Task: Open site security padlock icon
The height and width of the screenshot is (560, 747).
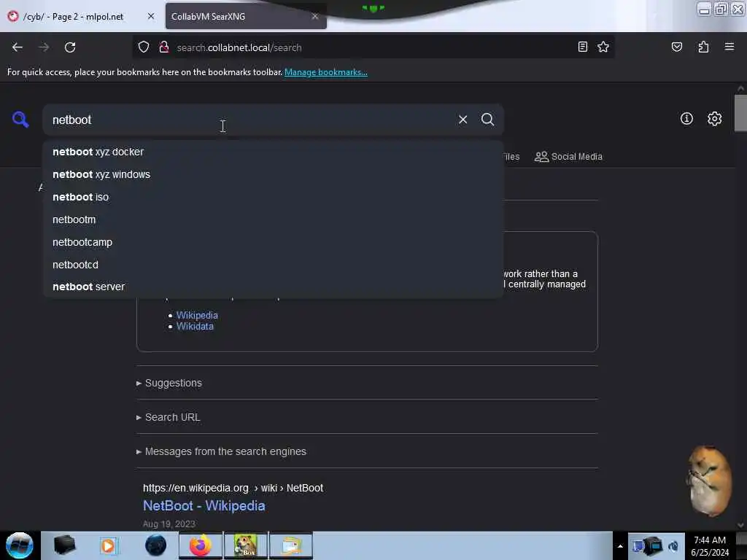Action: tap(164, 47)
